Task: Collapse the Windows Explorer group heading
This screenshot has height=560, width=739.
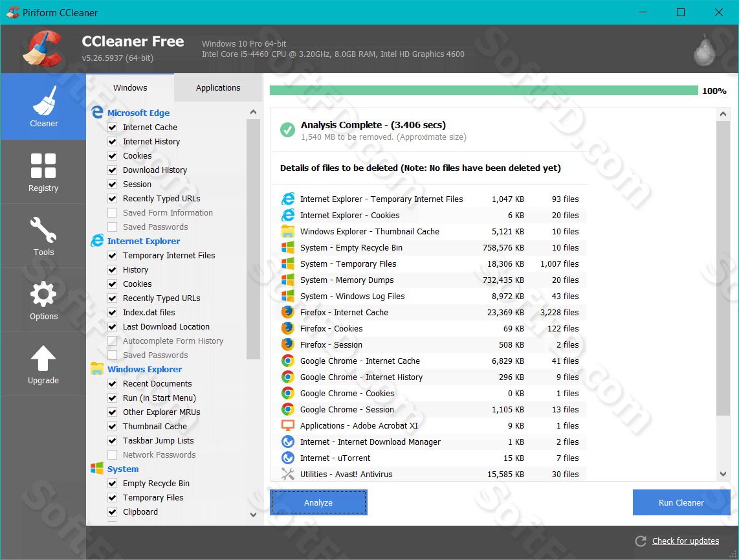Action: [144, 369]
